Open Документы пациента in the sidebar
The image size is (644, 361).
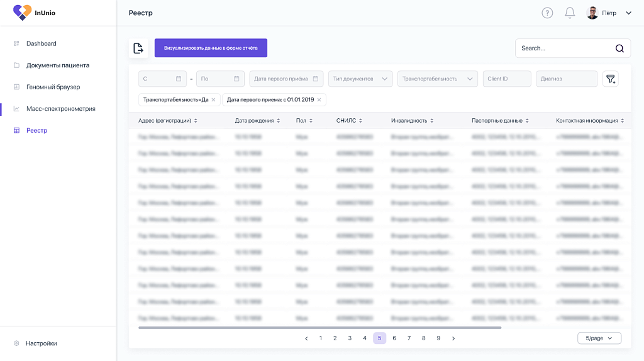click(57, 65)
